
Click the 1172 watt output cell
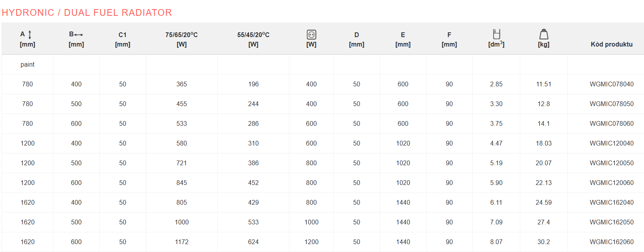coord(182,242)
